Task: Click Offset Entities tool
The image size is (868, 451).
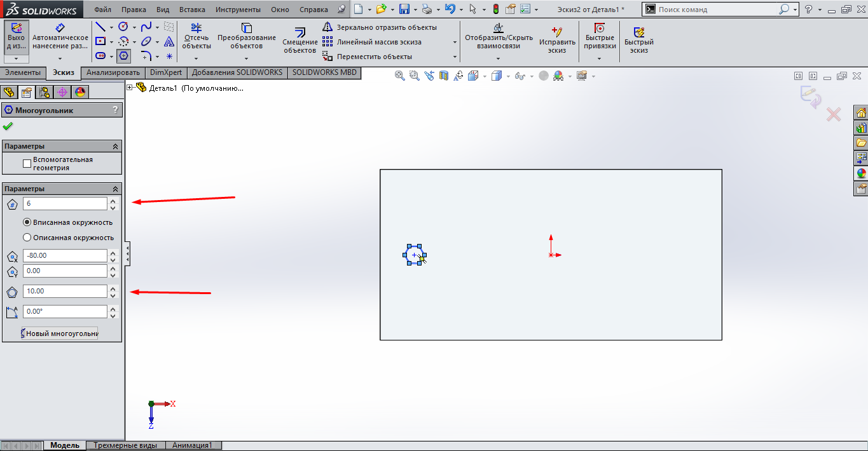Action: point(300,41)
